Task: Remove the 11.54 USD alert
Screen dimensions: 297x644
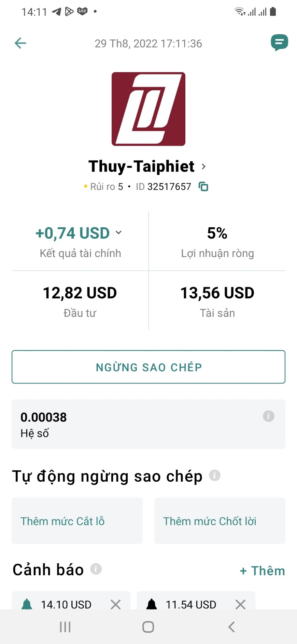Action: point(241,604)
